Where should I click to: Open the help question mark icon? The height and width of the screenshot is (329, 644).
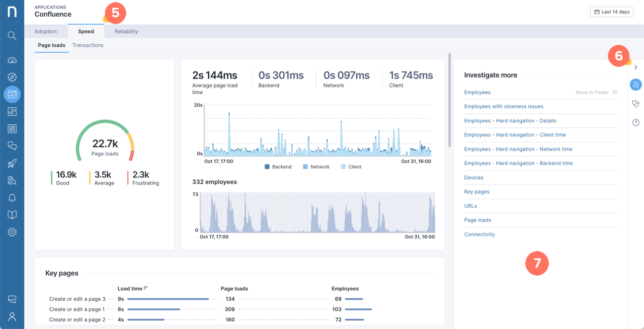pos(636,122)
